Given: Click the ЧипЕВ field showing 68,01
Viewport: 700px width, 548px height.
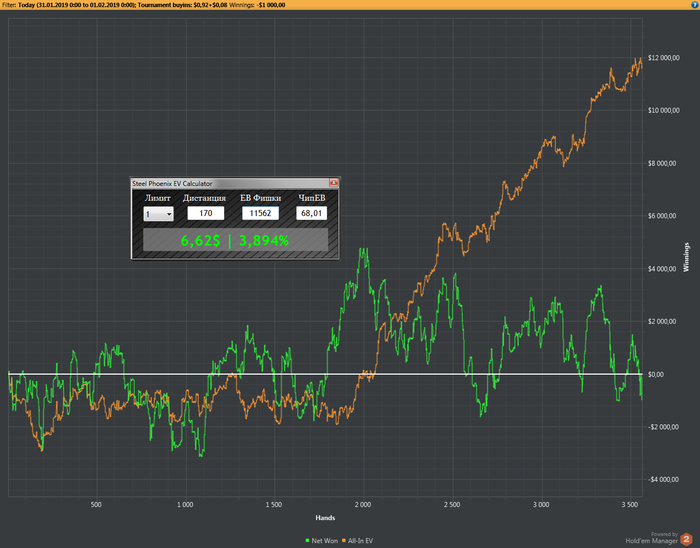Looking at the screenshot, I should point(312,213).
